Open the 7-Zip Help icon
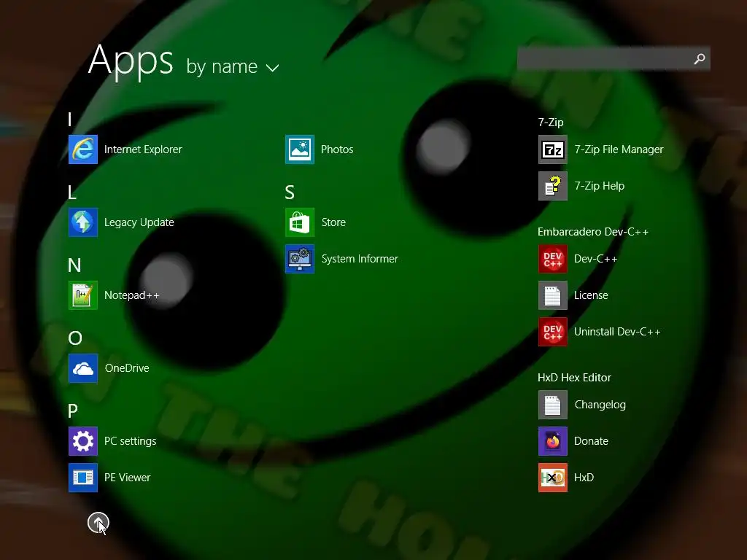This screenshot has width=747, height=560. pyautogui.click(x=553, y=186)
